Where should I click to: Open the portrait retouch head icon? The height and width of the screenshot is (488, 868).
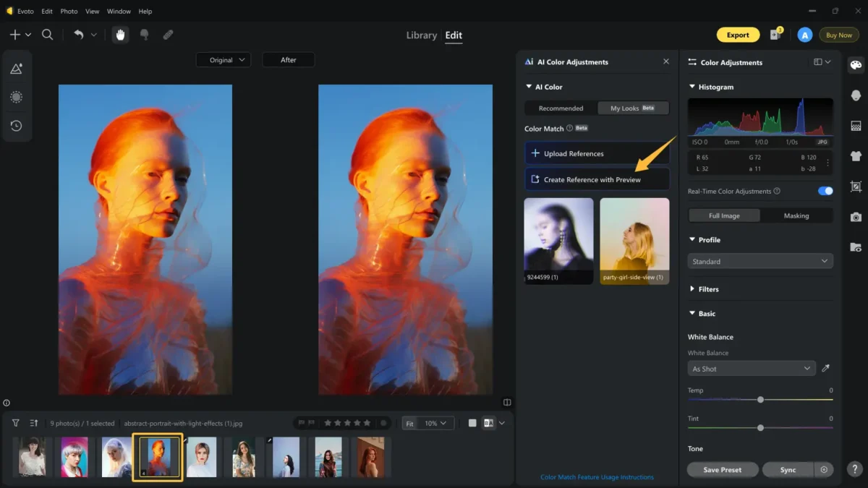click(856, 95)
